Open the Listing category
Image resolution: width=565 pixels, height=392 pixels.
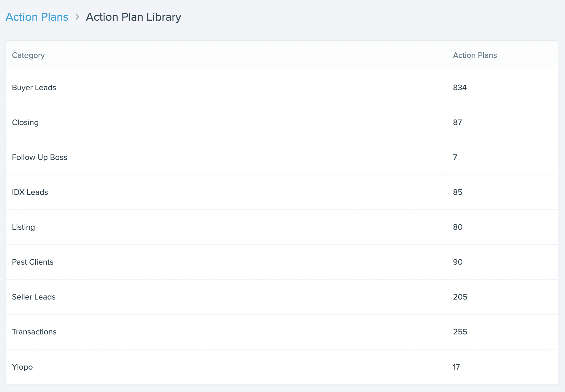pos(23,227)
